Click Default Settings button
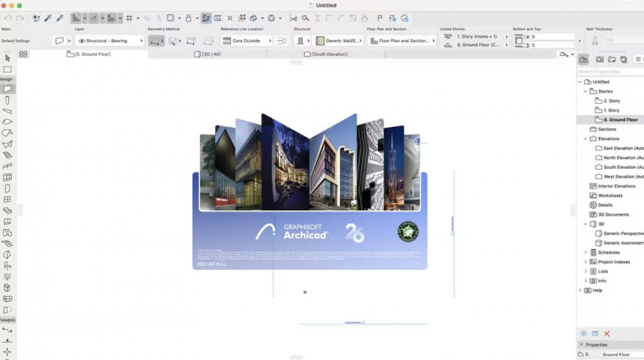Image resolution: width=644 pixels, height=360 pixels. 15,41
